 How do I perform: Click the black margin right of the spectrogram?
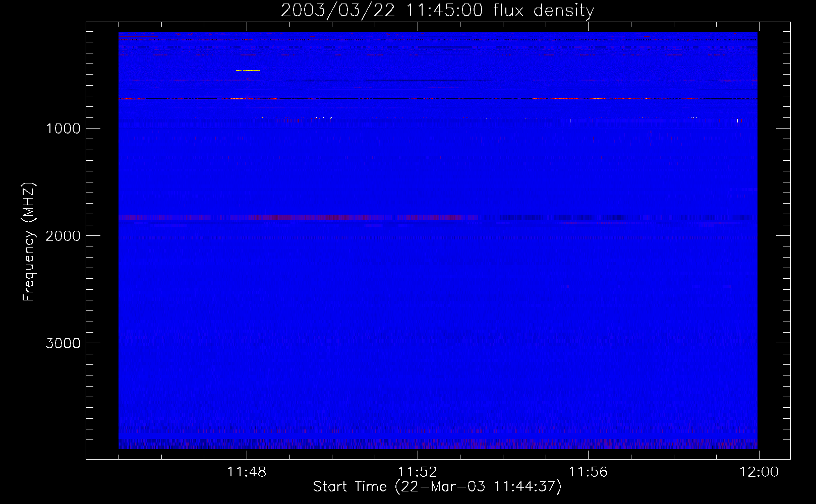point(773,242)
